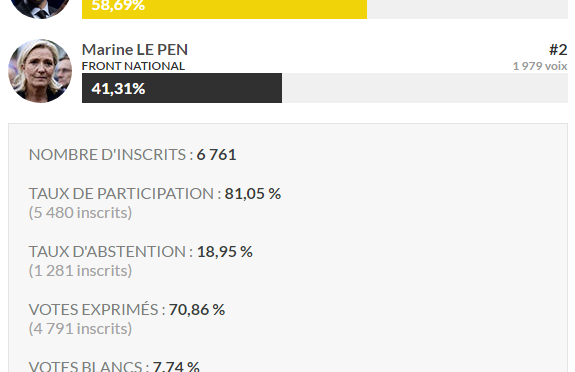Screen dimensions: 575x372
Task: Click the (4 791 inscrits) subtext
Action: click(80, 329)
